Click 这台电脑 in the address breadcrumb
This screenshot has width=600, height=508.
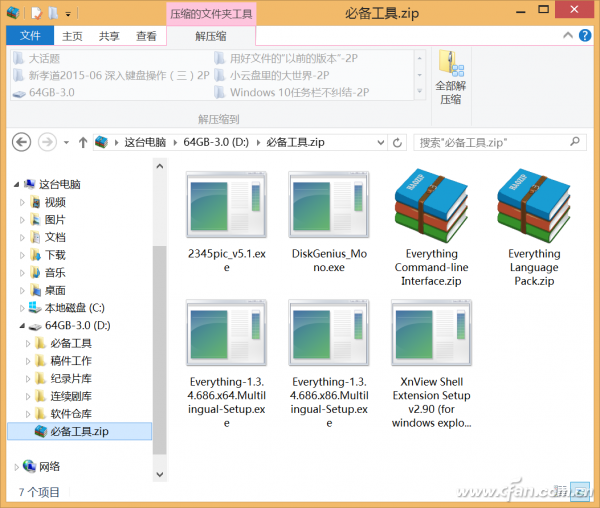[145, 143]
